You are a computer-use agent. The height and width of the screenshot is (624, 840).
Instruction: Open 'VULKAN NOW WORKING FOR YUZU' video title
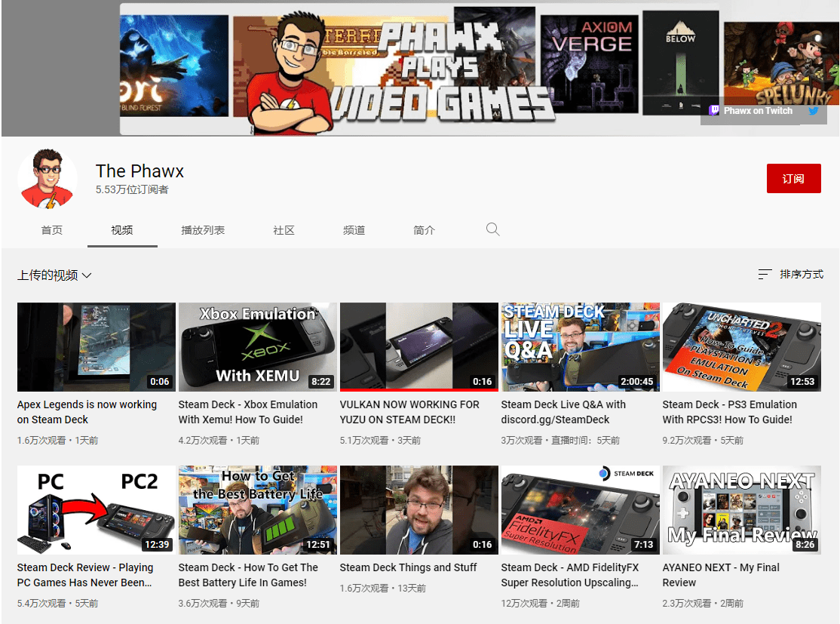coord(409,412)
